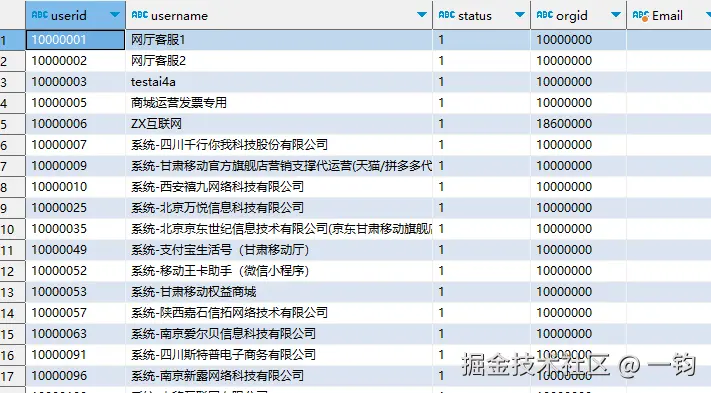Click the userid column type icon
This screenshot has width=711, height=393.
40,15
